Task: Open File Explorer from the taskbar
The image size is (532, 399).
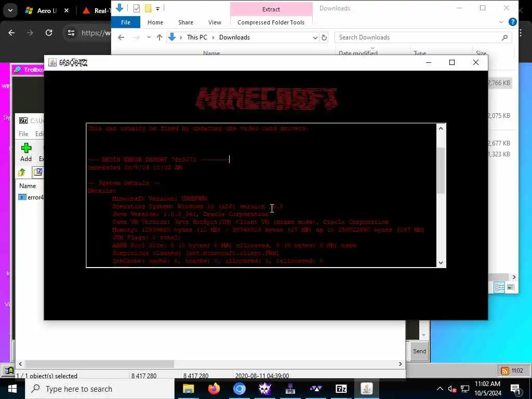Action: click(188, 389)
